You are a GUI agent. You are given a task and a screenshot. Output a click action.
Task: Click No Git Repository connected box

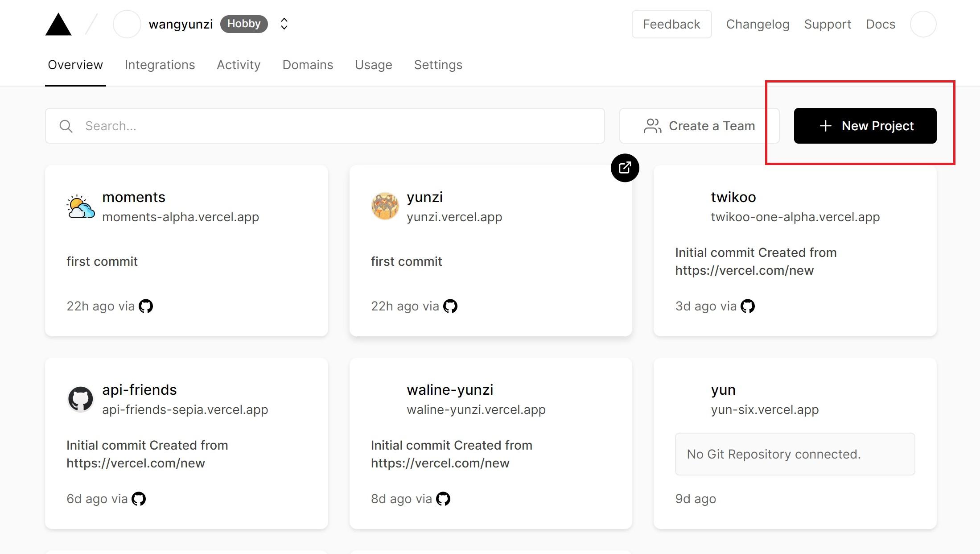795,454
